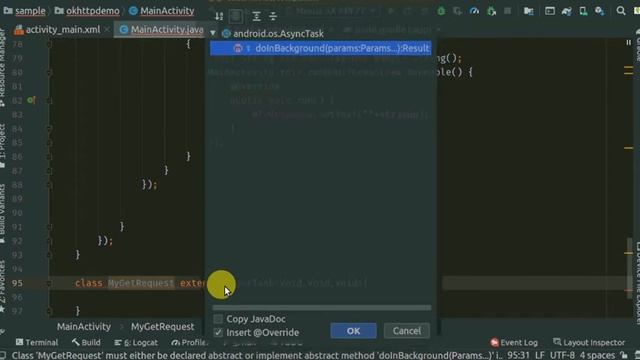Viewport: 640px width, 360px height.
Task: Click MyGetRequest class name on line 95
Action: point(141,283)
